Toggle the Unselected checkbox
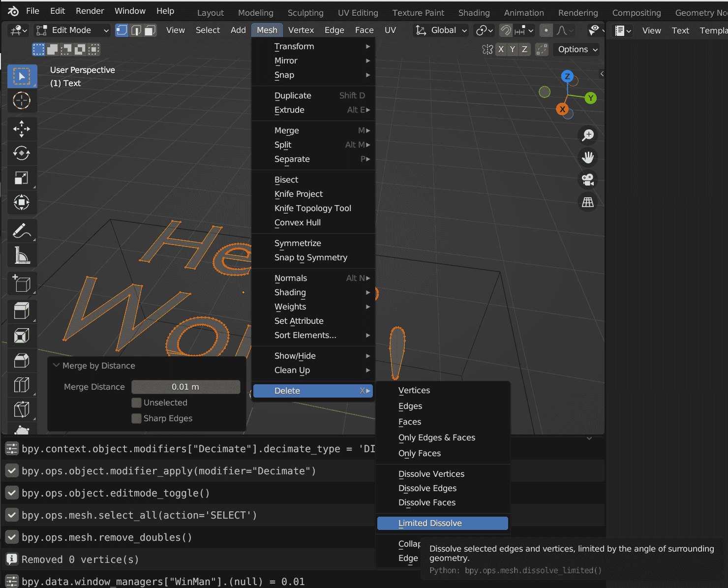728x588 pixels. (137, 402)
